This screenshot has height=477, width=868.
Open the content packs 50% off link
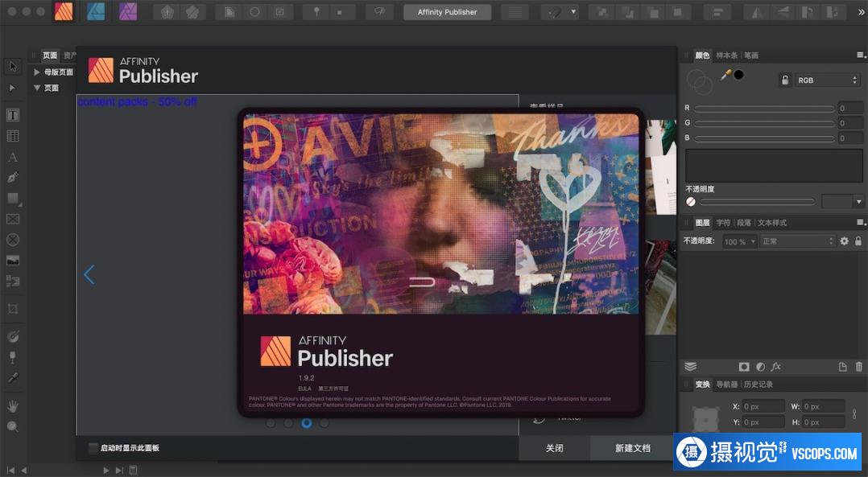click(x=137, y=101)
